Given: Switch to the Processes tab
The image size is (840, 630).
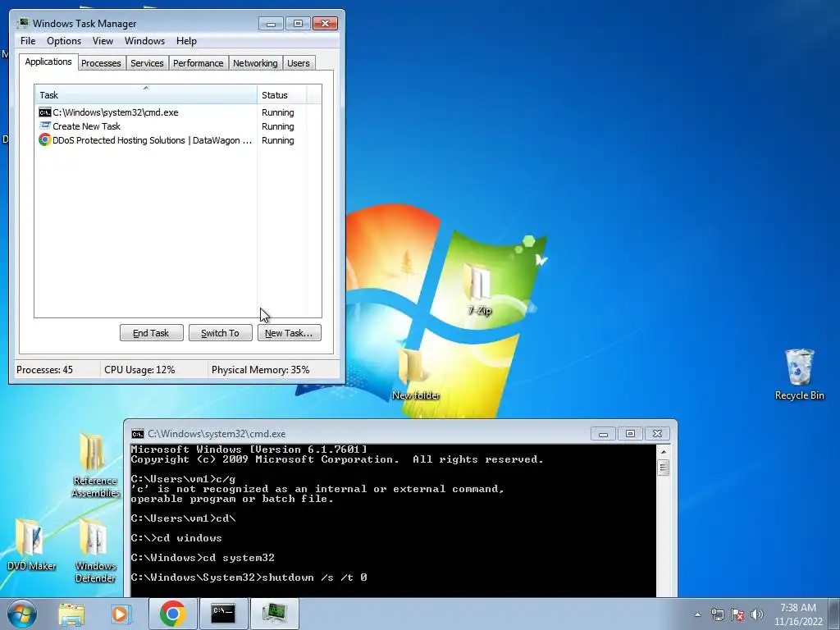Looking at the screenshot, I should tap(101, 63).
